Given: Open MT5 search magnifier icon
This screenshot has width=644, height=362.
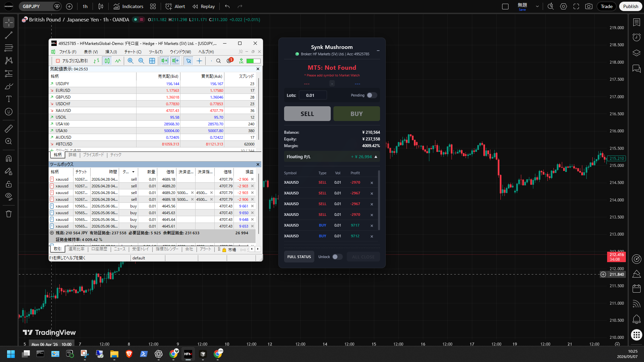Looking at the screenshot, I should tap(218, 61).
